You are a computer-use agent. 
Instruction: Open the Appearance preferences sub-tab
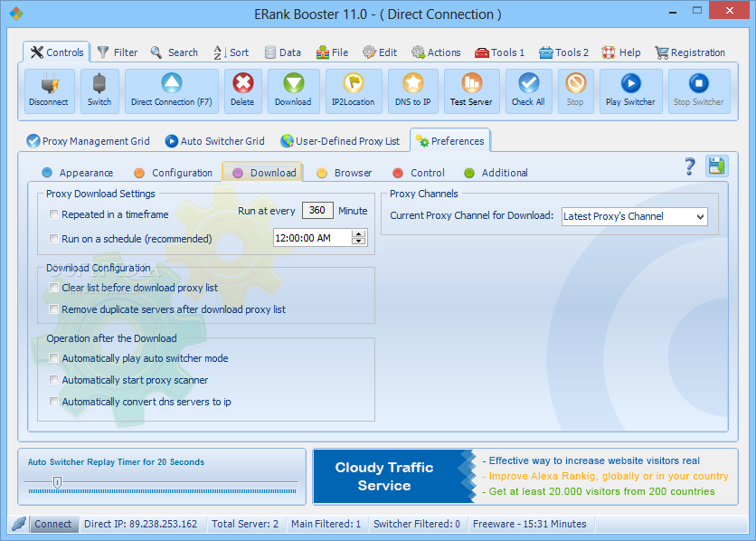pos(78,173)
